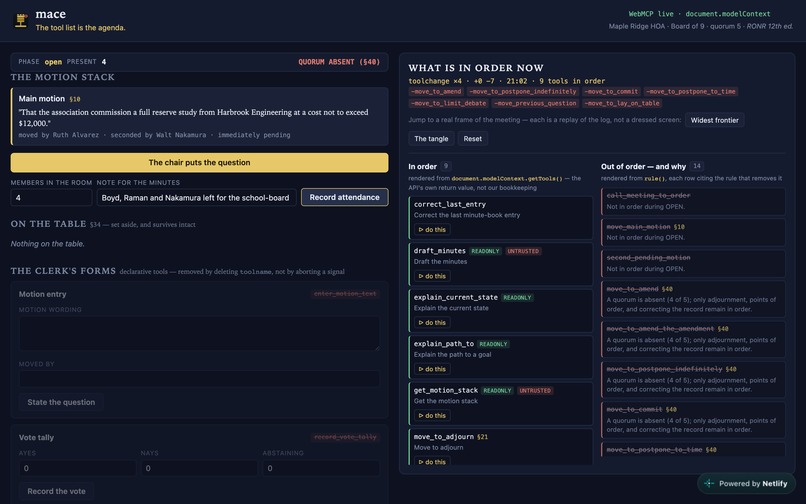Click the Record attendance button
The height and width of the screenshot is (504, 806).
[x=344, y=197]
